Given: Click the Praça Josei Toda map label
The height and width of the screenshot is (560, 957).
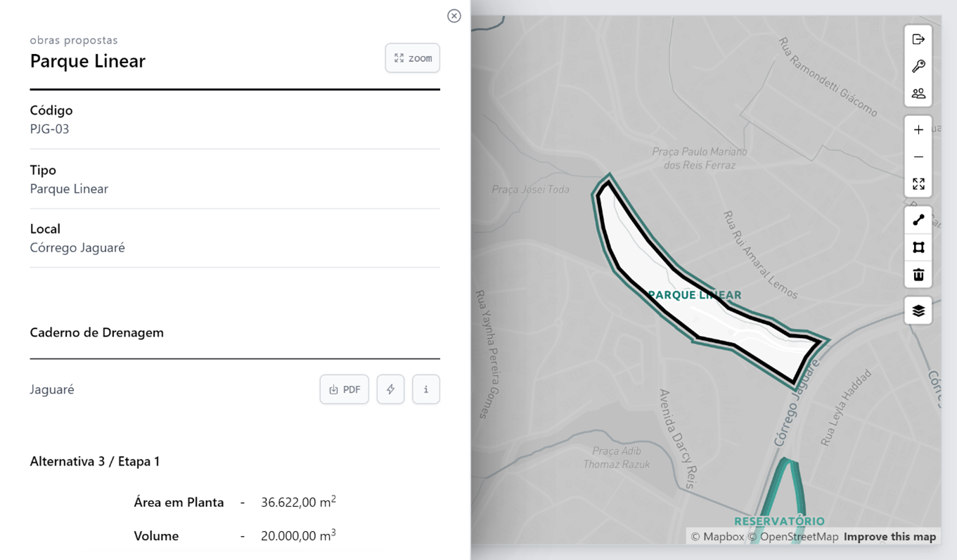Looking at the screenshot, I should [530, 189].
